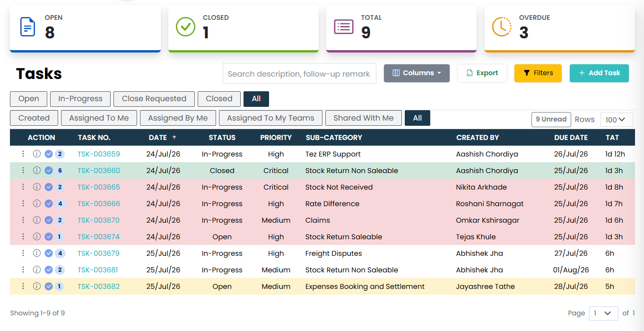The height and width of the screenshot is (331, 644).
Task: Click the count badge 6 on TSK-003660
Action: [x=60, y=171]
